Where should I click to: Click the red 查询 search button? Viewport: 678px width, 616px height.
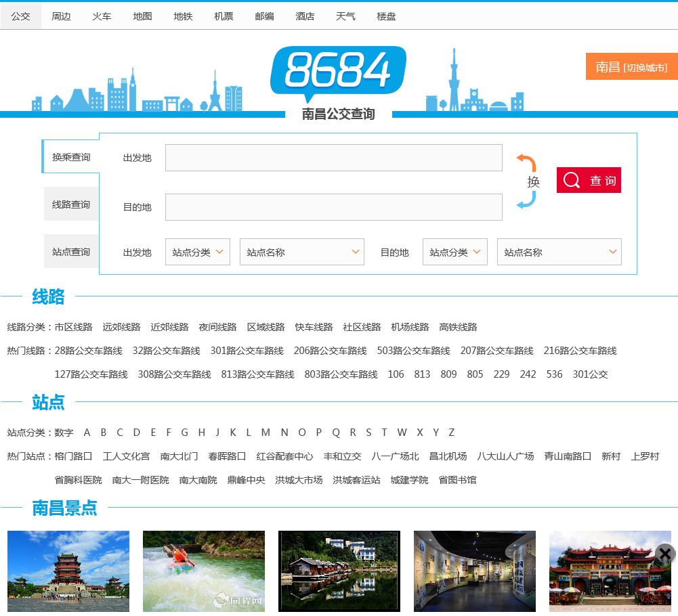(x=589, y=180)
